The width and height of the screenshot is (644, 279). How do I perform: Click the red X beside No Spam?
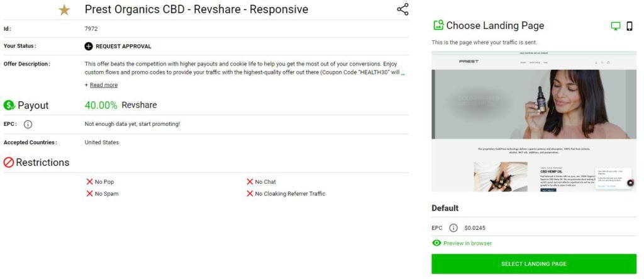pyautogui.click(x=90, y=194)
